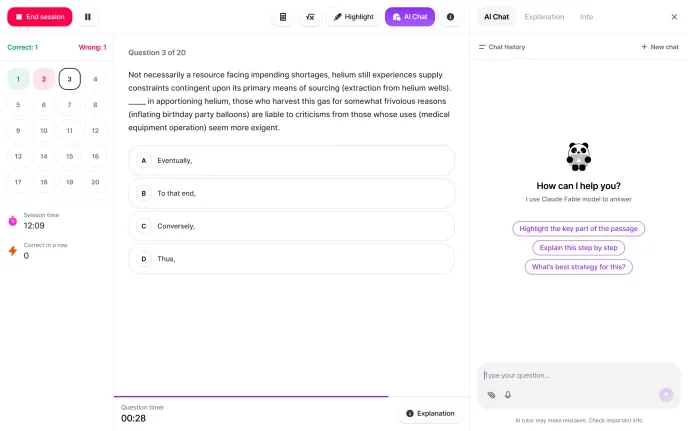Click the session time value 12:09
Viewport: 688px width, 431px height.
34,226
